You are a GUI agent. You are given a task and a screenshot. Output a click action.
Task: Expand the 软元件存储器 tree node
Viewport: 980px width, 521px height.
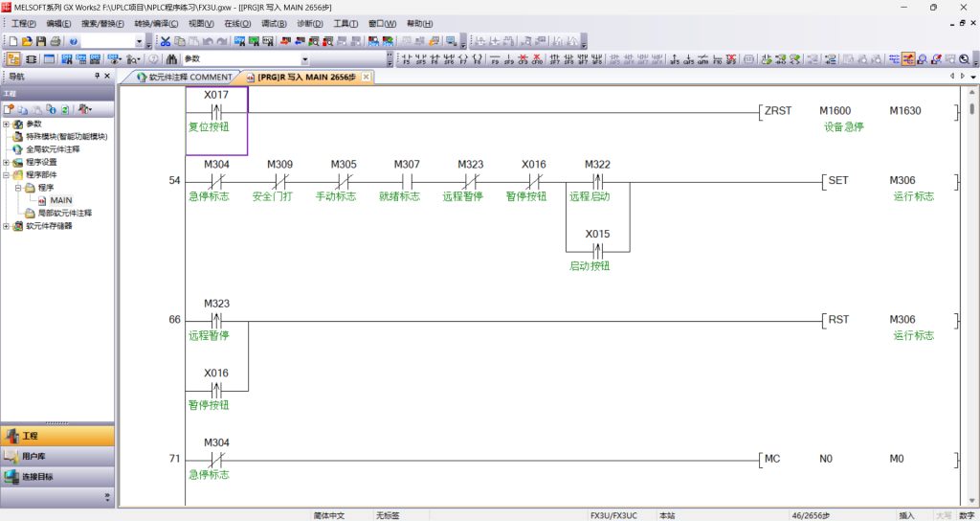pyautogui.click(x=7, y=226)
